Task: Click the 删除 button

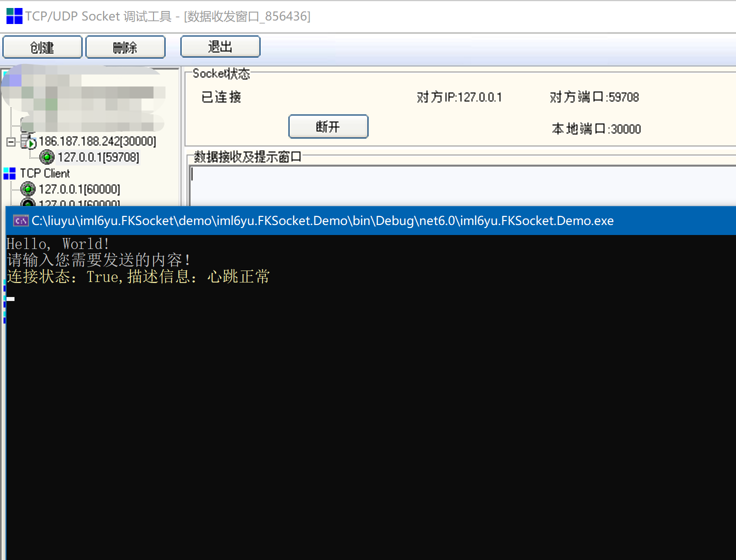Action: 125,46
